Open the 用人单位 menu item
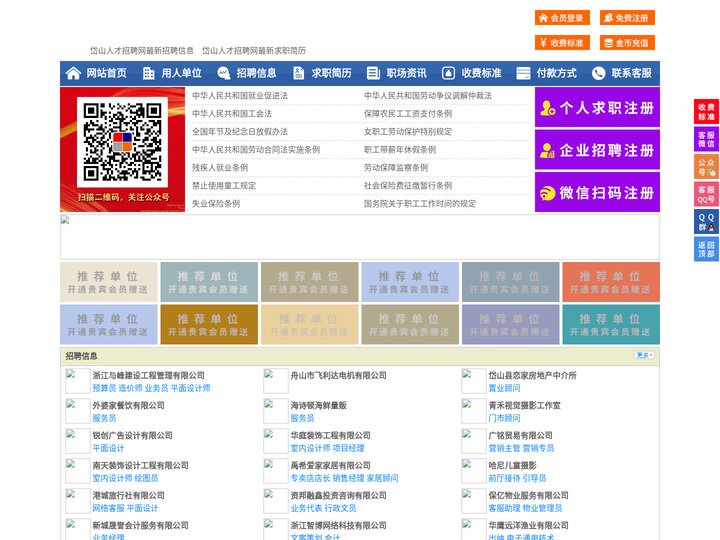The image size is (720, 540). tap(181, 73)
